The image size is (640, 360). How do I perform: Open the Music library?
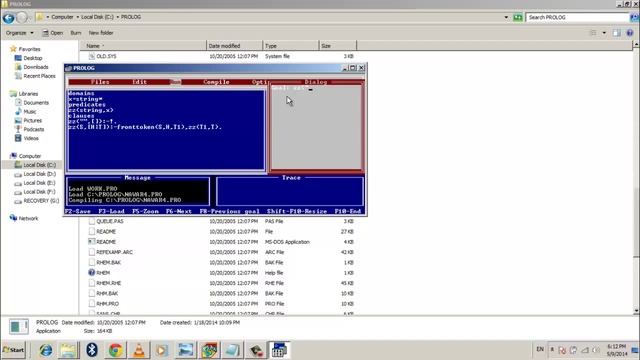click(x=29, y=111)
